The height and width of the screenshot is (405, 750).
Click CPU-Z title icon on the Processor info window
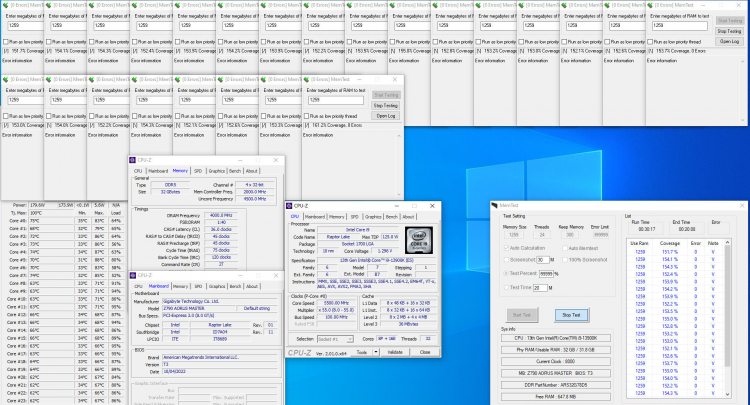click(x=291, y=206)
